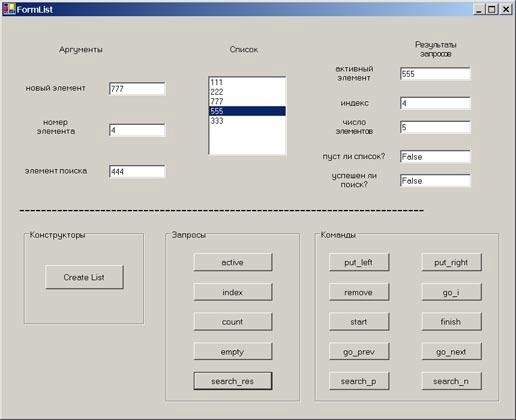516x420 pixels.
Task: Click the go_prev button
Action: click(x=359, y=351)
